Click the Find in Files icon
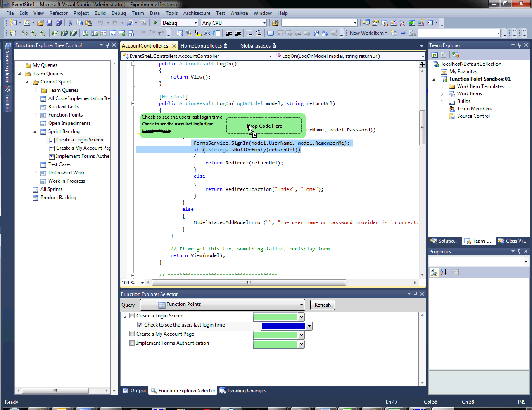This screenshot has width=532, height=410. click(x=275, y=23)
